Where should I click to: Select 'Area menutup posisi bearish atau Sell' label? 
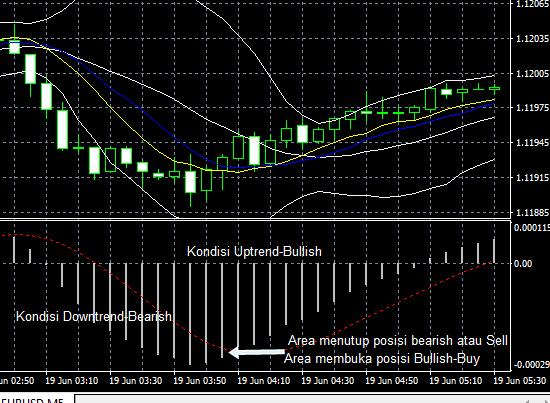pos(398,341)
